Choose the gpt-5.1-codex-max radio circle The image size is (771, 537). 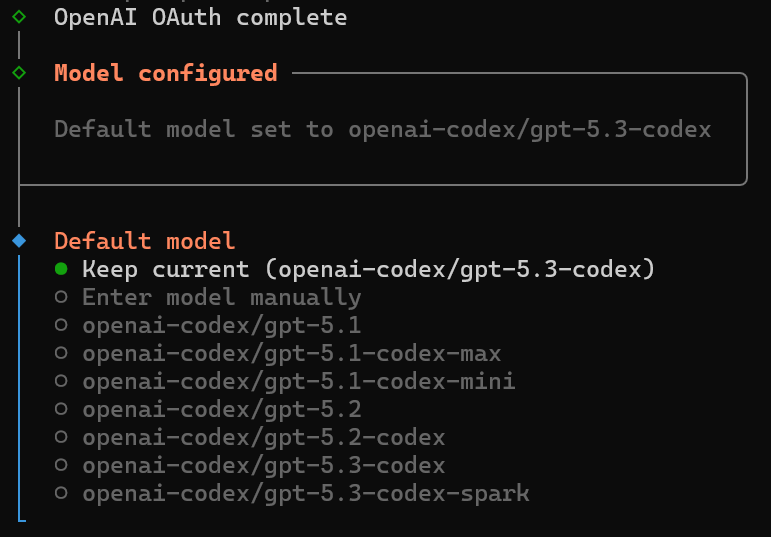tap(61, 353)
